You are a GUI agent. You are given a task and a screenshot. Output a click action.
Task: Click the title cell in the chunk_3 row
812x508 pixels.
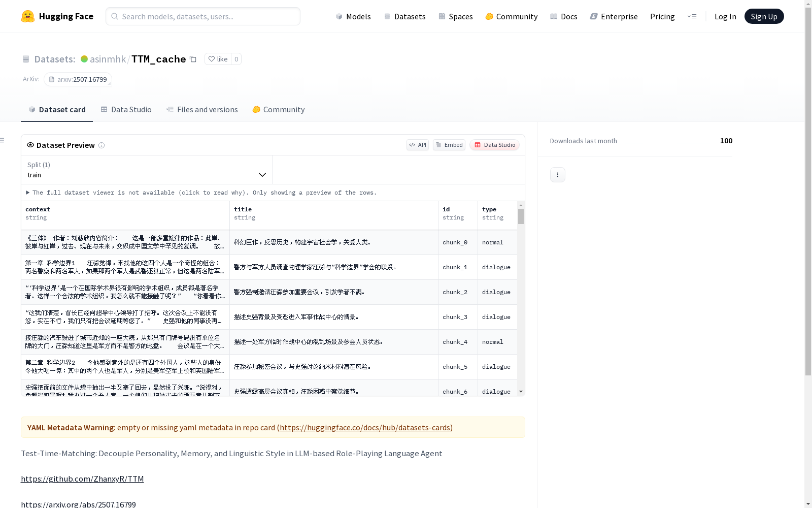pyautogui.click(x=334, y=317)
